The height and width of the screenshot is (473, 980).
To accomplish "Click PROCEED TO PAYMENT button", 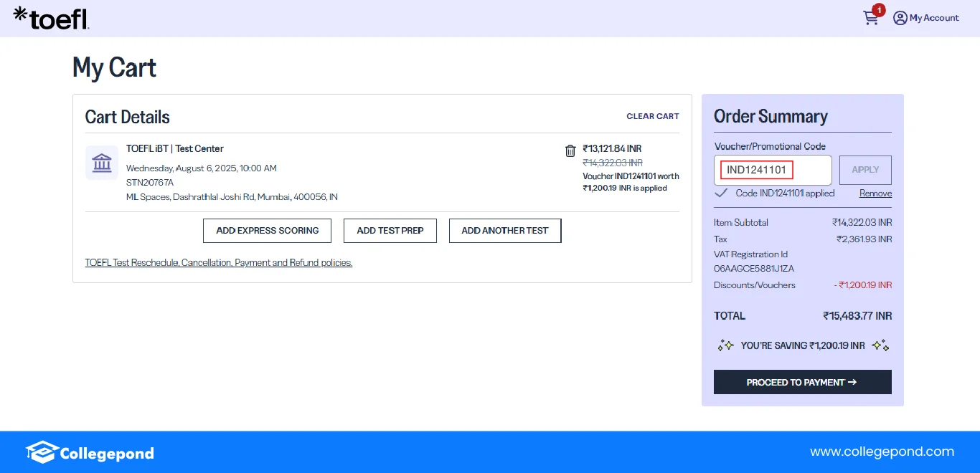I will pos(803,382).
